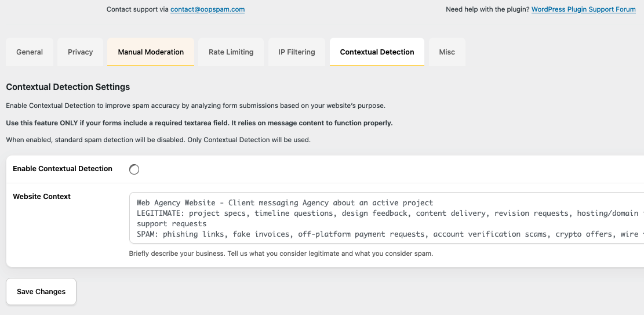Click the 'Need help with the plugin?' text
This screenshot has height=315, width=644.
pyautogui.click(x=487, y=9)
